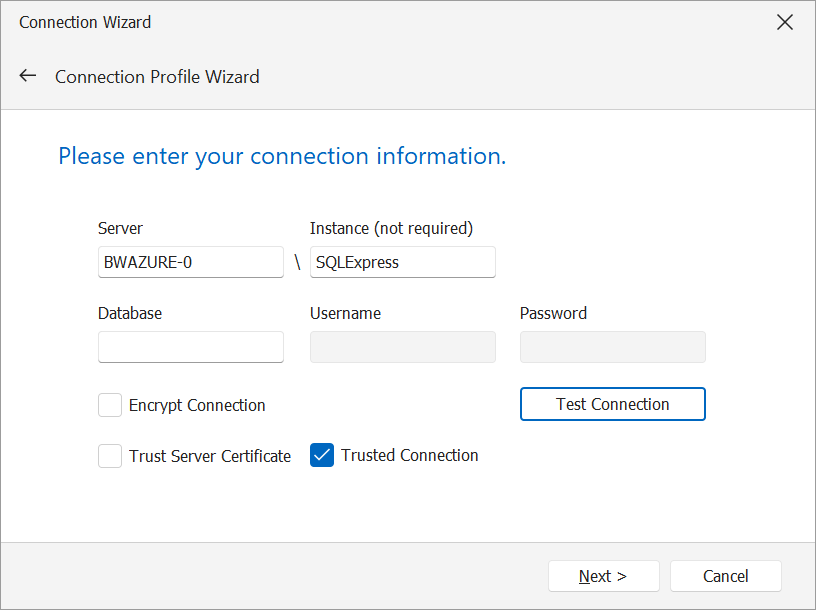Viewport: 816px width, 610px height.
Task: Click the back arrow to go back
Action: pyautogui.click(x=27, y=75)
